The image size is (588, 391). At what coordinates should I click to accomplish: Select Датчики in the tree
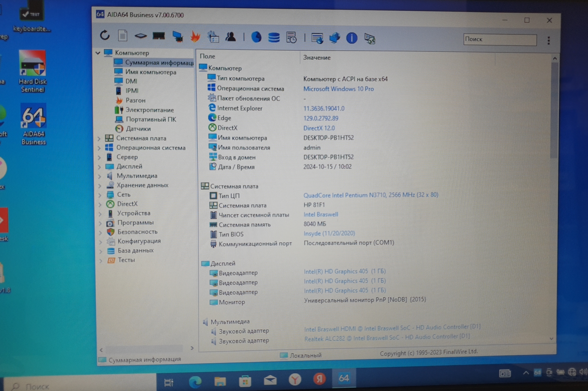coord(138,129)
